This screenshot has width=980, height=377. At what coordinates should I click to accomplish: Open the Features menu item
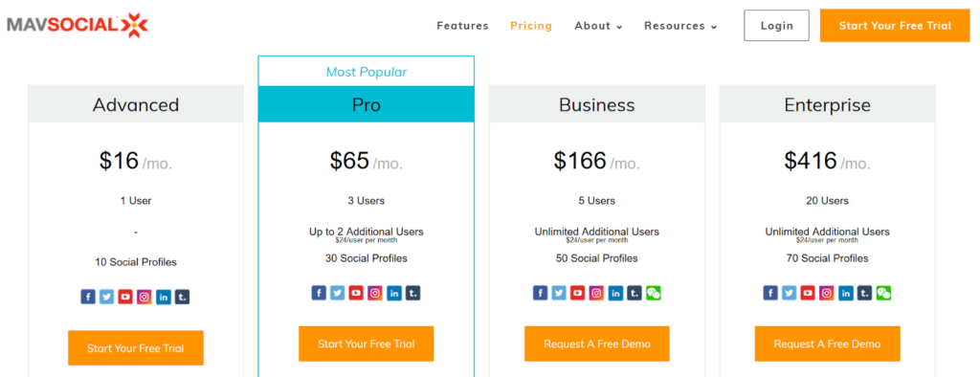(462, 26)
